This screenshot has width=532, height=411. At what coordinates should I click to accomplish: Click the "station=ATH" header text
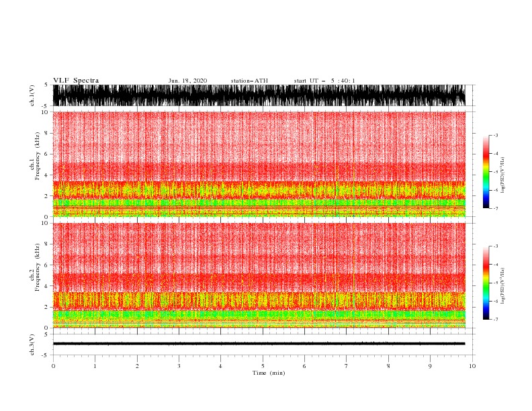tap(249, 81)
